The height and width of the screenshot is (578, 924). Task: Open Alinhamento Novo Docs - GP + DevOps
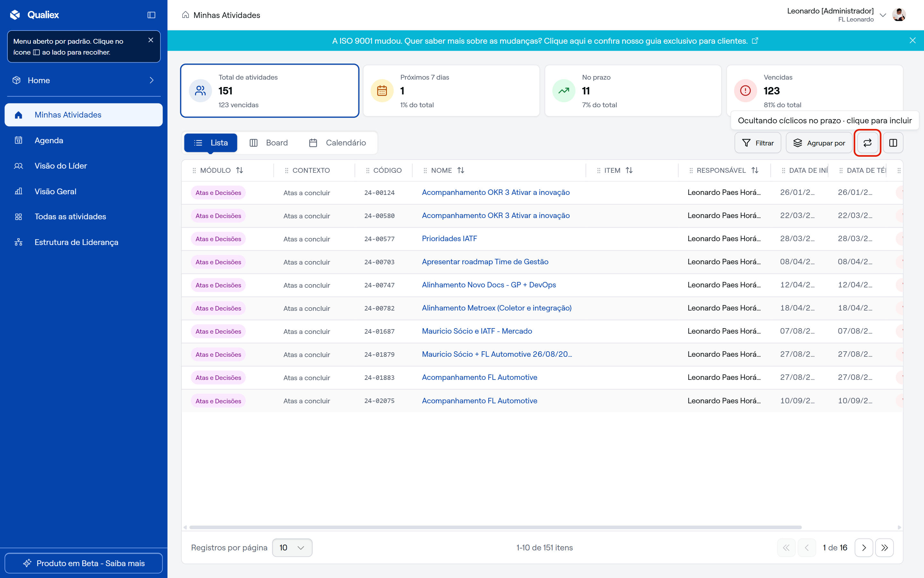click(x=489, y=285)
